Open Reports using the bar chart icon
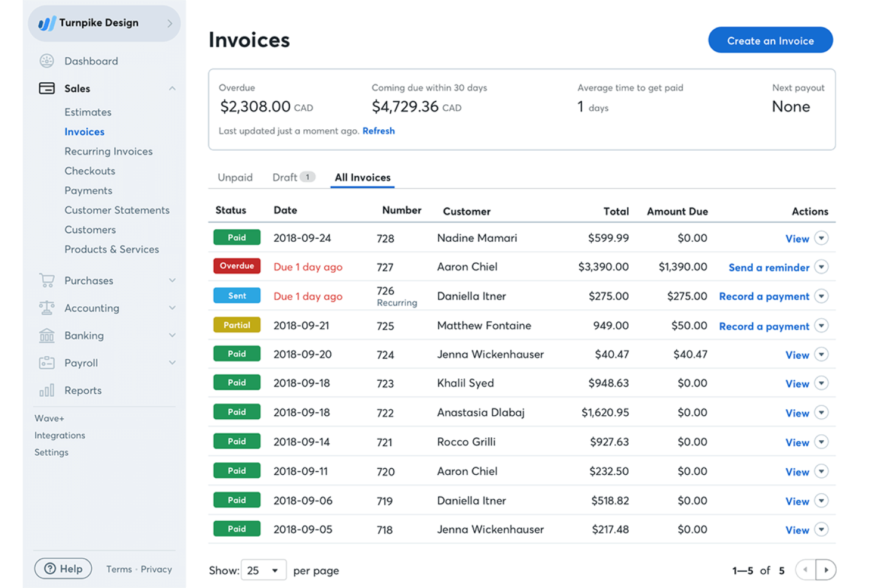The width and height of the screenshot is (882, 588). point(46,390)
